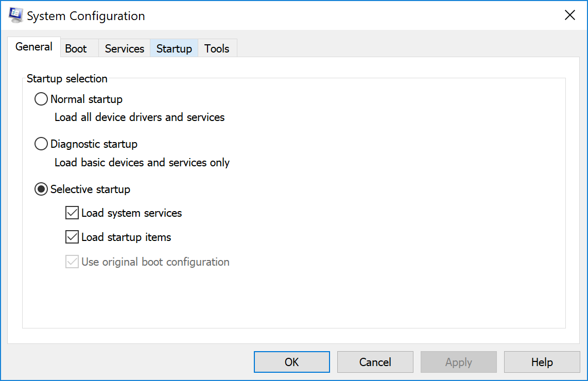Go to the Services tab
588x381 pixels.
(124, 49)
